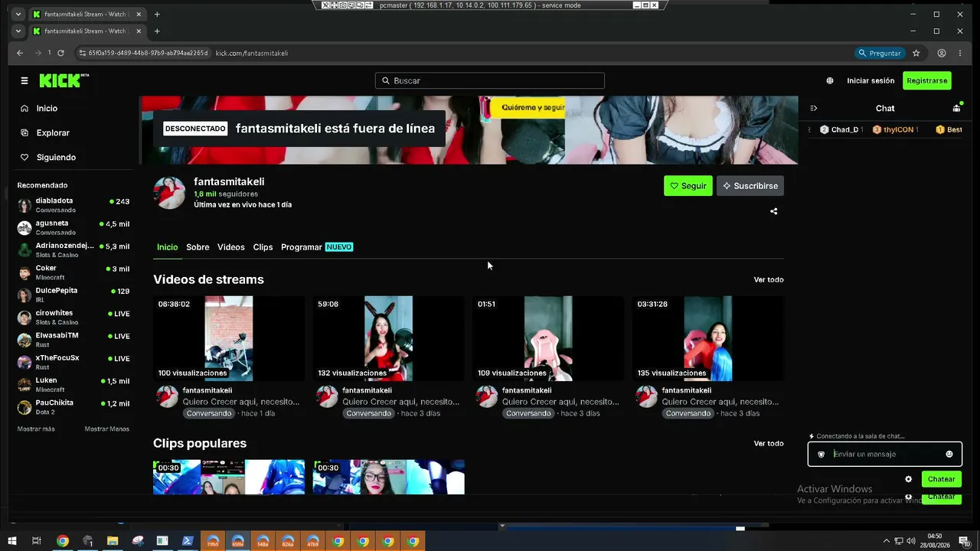Expand recommended list with Mostrar más
Screen dimensions: 980x551
coord(36,429)
